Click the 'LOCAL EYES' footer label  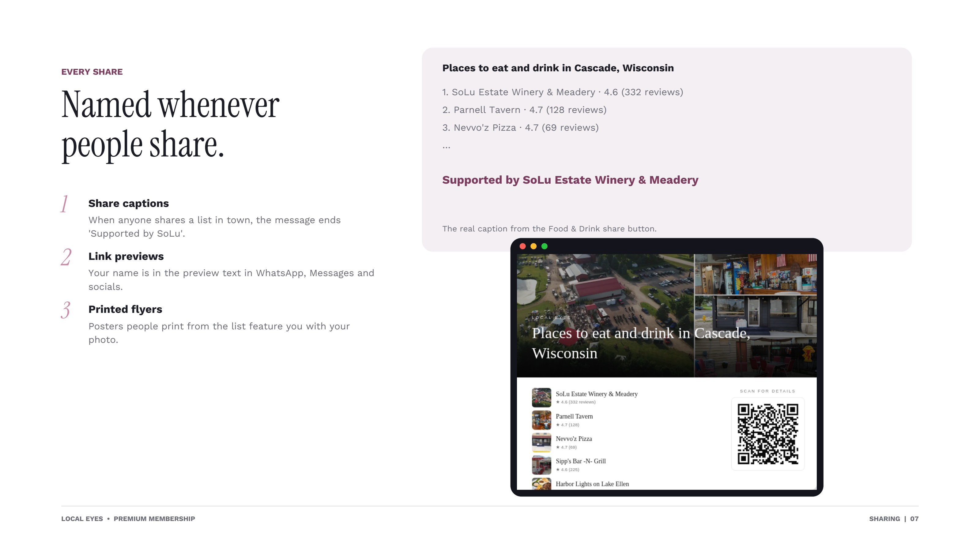[82, 519]
